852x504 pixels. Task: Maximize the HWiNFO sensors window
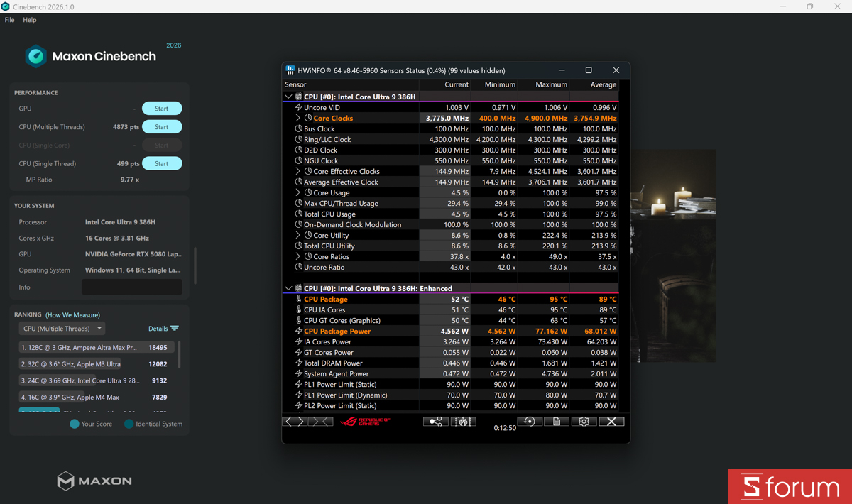589,70
